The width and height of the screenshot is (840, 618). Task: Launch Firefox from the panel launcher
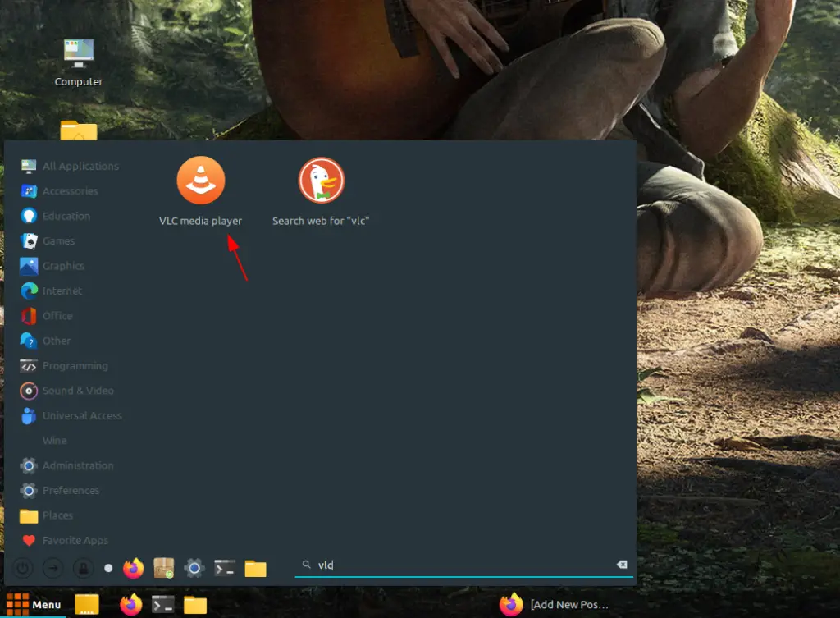pyautogui.click(x=131, y=605)
